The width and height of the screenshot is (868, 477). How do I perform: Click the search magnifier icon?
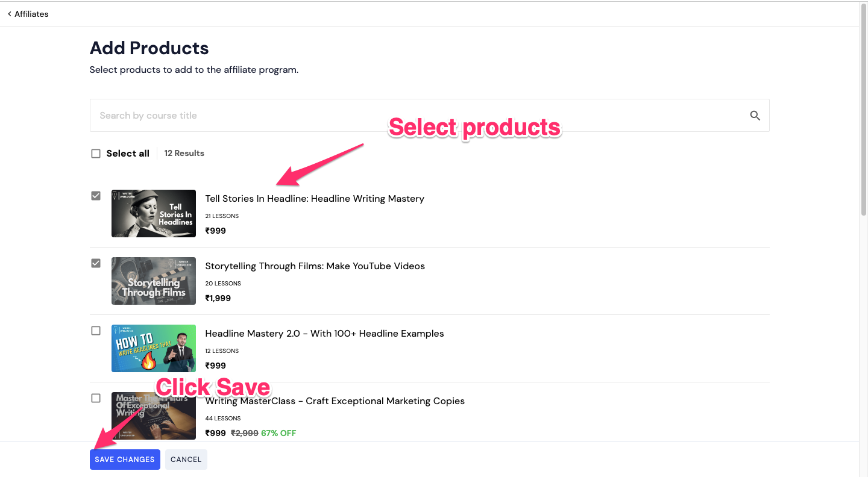tap(755, 116)
